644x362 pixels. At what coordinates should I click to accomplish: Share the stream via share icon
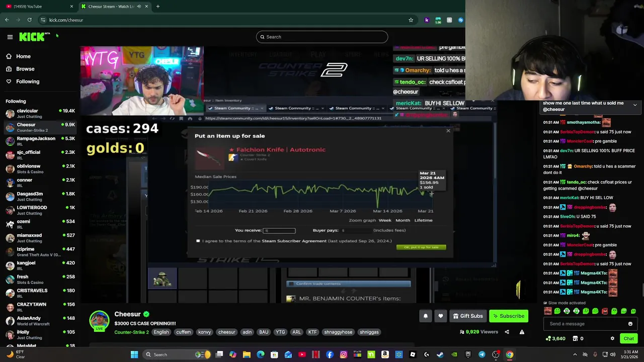coord(507,332)
